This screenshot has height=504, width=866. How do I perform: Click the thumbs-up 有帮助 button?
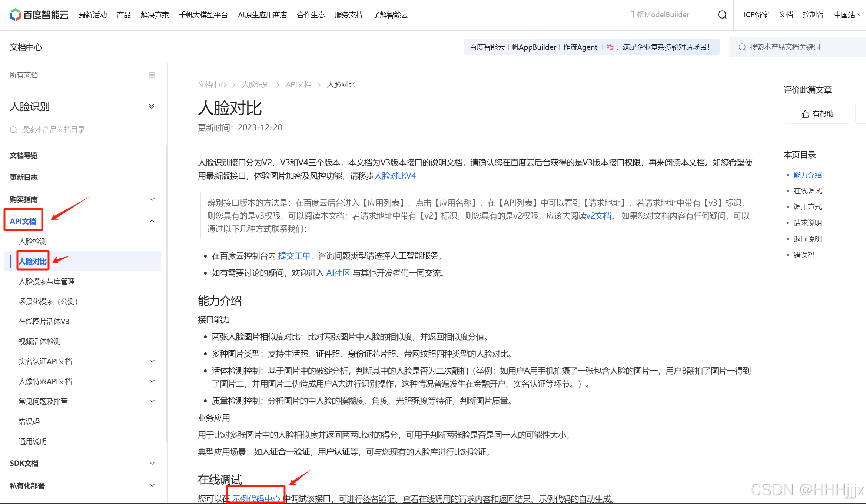pos(817,114)
